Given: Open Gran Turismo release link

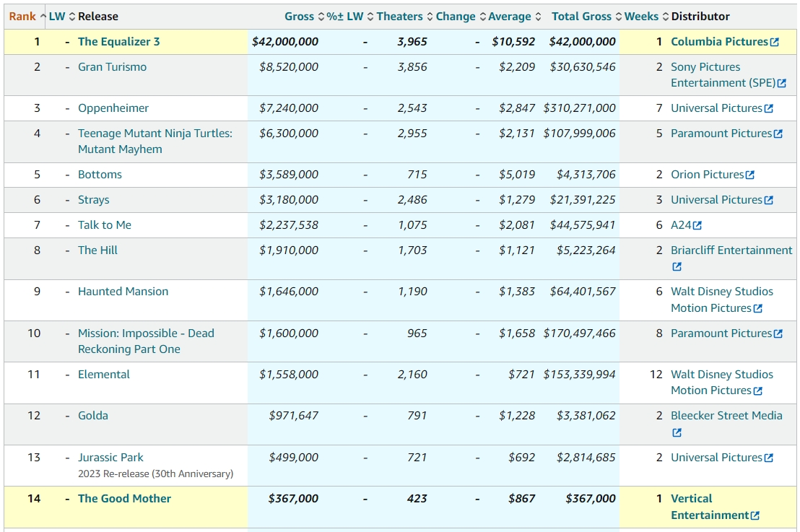Looking at the screenshot, I should tap(112, 67).
